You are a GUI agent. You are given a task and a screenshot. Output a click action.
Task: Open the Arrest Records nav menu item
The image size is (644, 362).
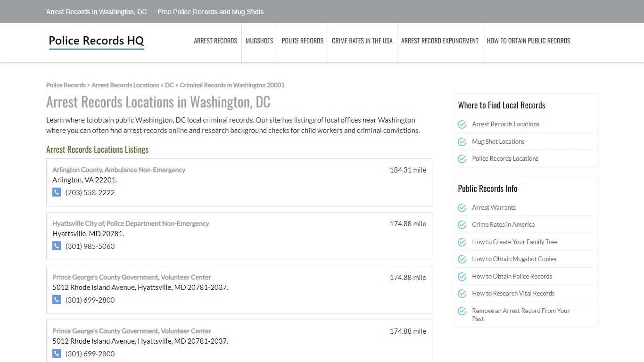pyautogui.click(x=215, y=41)
